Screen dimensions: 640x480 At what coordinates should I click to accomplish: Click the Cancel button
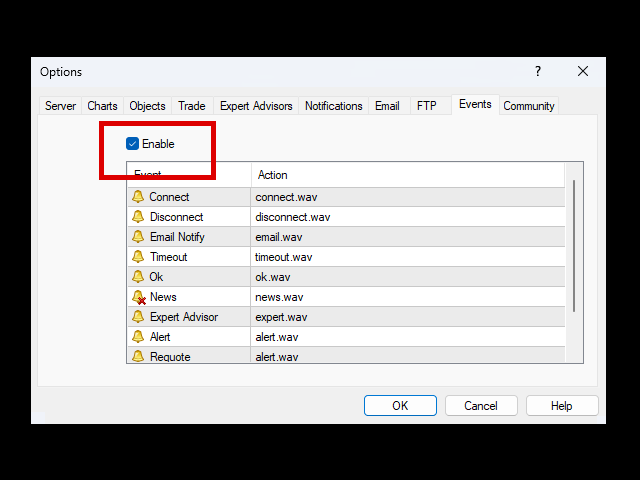point(481,406)
